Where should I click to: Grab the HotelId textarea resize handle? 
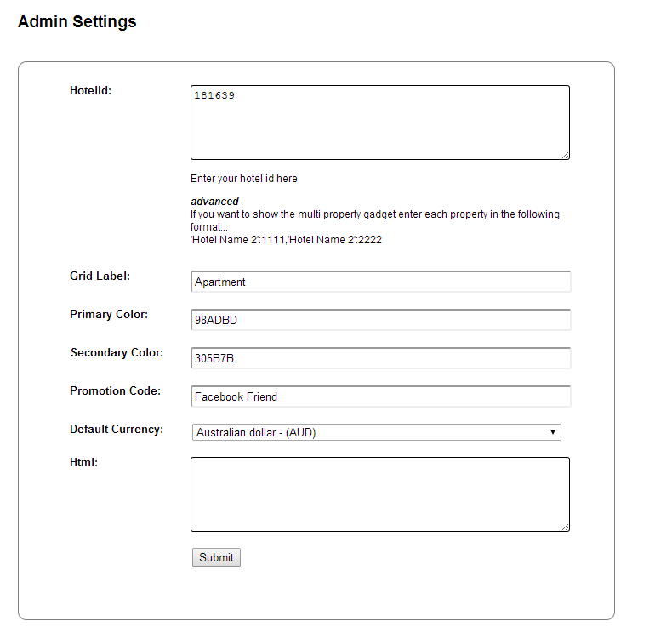coord(566,156)
